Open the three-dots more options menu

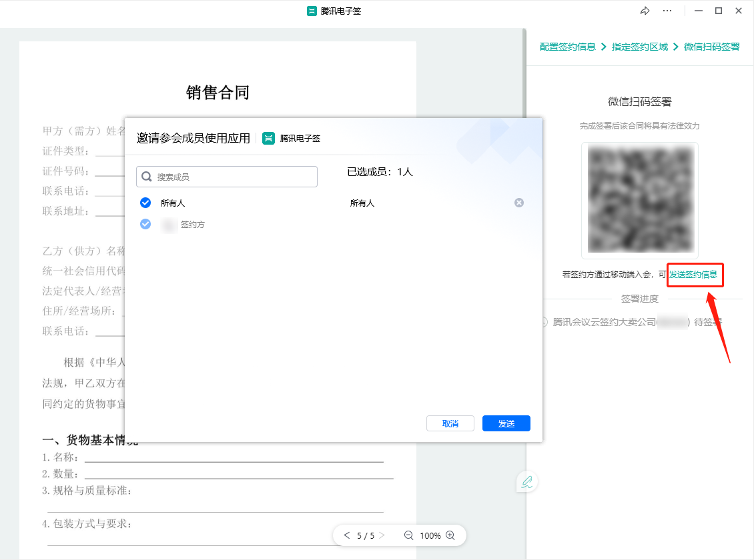pos(667,11)
